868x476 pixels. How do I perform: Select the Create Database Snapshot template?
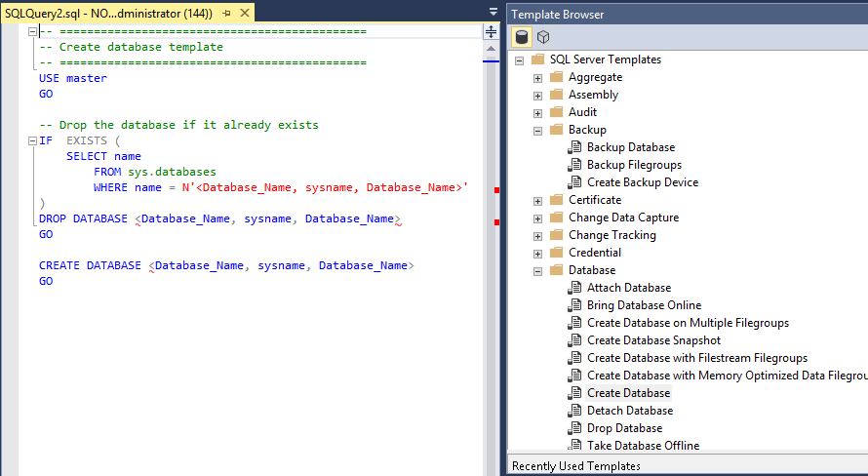click(x=653, y=340)
